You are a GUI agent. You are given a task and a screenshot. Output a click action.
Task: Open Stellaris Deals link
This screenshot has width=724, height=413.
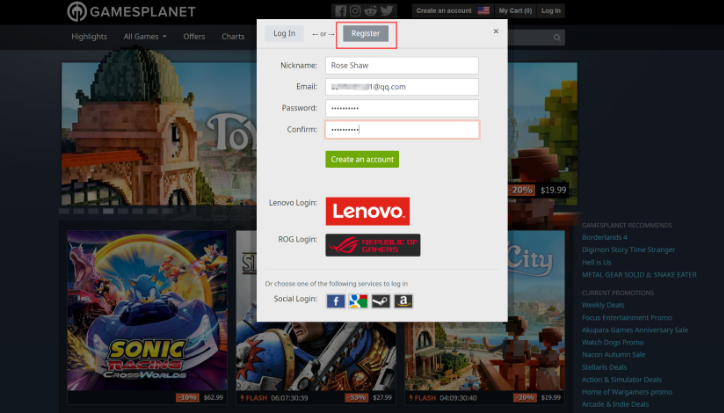click(604, 367)
